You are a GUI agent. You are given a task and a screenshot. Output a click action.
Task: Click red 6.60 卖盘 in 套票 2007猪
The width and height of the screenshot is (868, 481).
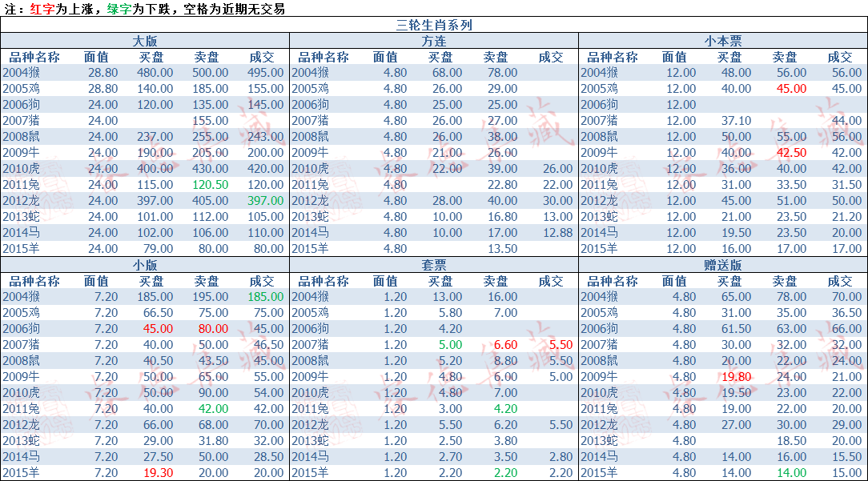pyautogui.click(x=505, y=346)
